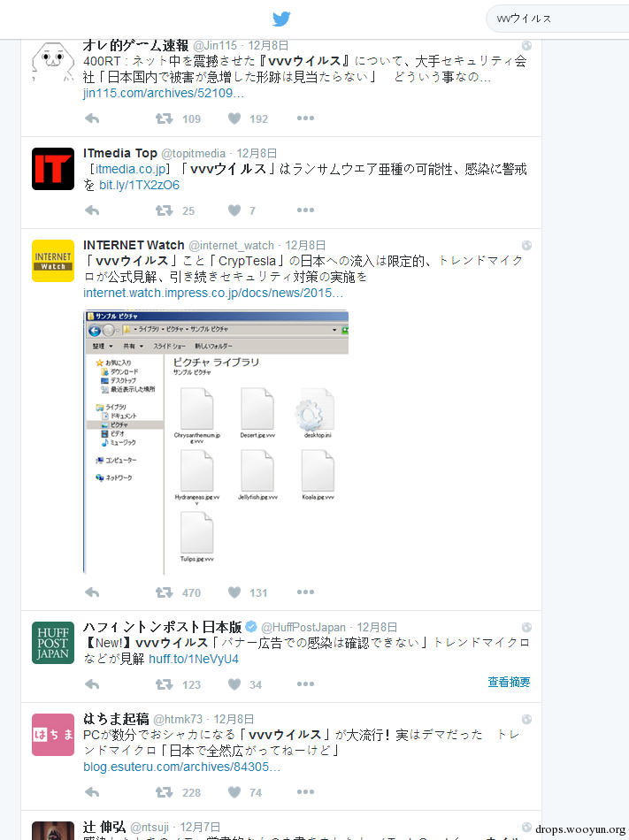The image size is (629, 840).
Task: Open the huff.to/1NeVyU4 link
Action: point(194,660)
